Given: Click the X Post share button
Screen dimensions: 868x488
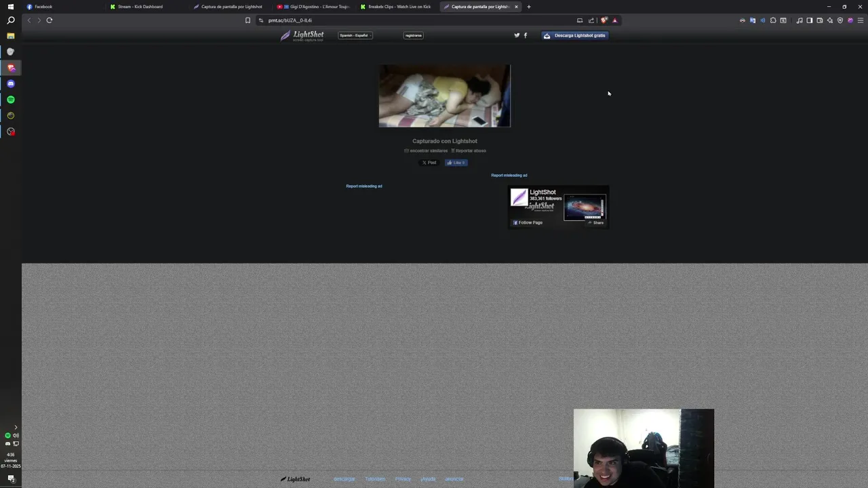Looking at the screenshot, I should pos(429,163).
